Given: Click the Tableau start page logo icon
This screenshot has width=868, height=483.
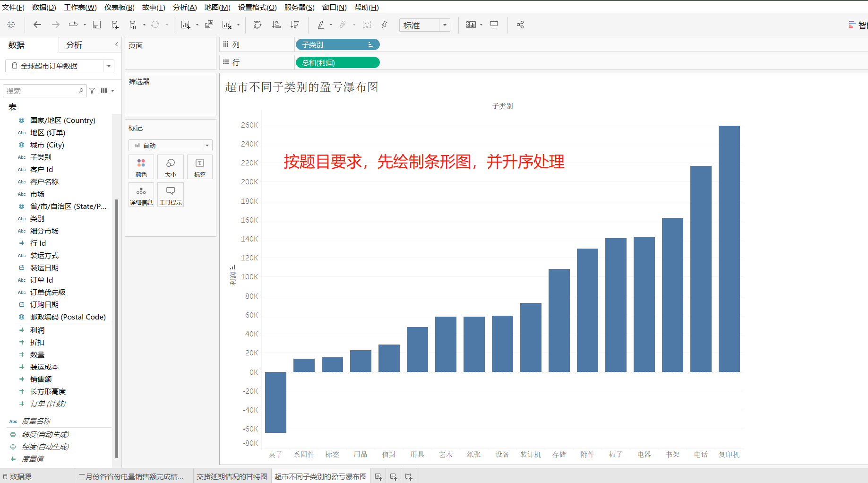Looking at the screenshot, I should point(11,25).
